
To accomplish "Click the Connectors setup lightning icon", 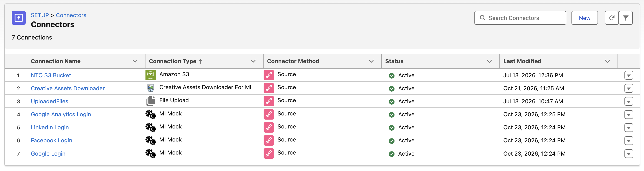I will pyautogui.click(x=18, y=18).
